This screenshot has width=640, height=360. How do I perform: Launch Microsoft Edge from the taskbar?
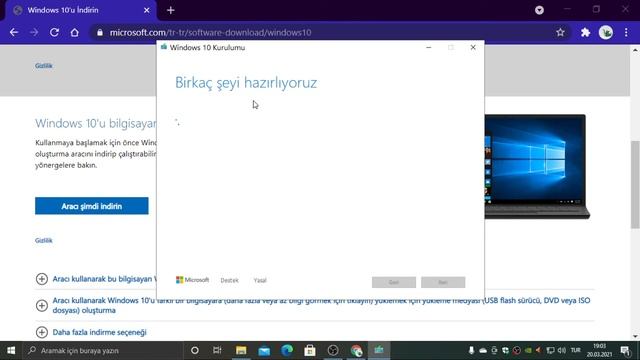coord(287,351)
